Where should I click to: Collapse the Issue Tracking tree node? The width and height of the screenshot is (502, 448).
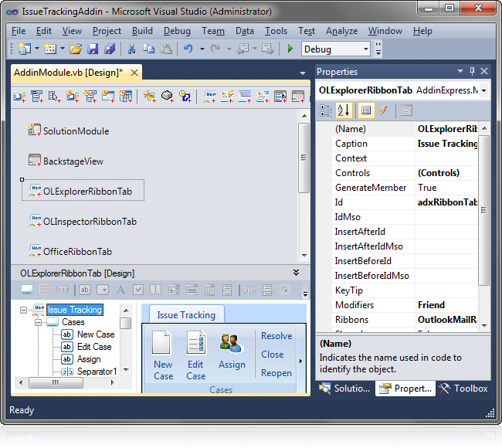[x=23, y=310]
